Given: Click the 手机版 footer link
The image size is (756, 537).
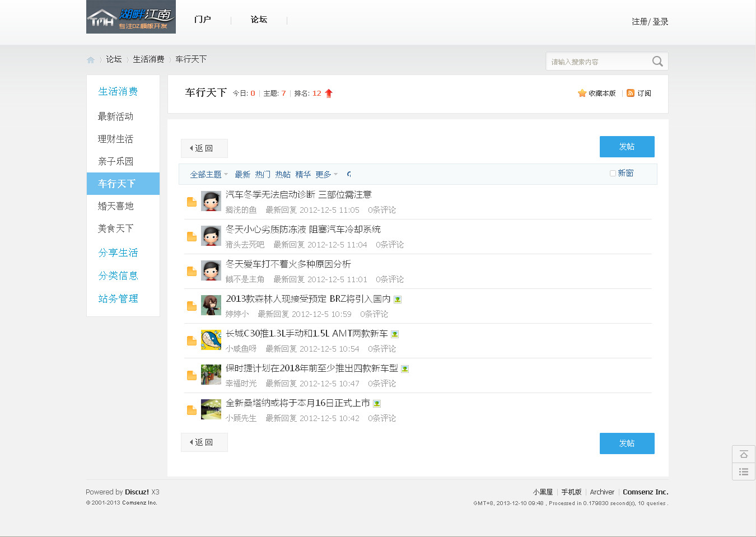Looking at the screenshot, I should click(x=571, y=492).
